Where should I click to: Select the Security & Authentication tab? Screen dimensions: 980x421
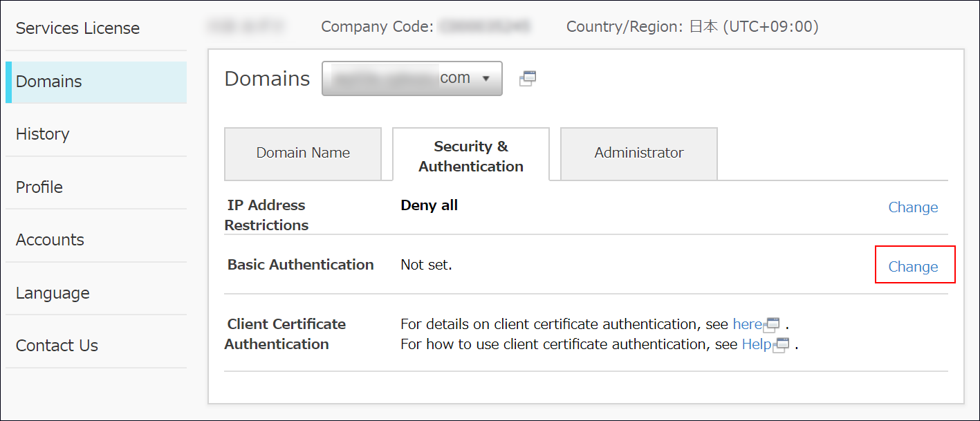coord(470,156)
